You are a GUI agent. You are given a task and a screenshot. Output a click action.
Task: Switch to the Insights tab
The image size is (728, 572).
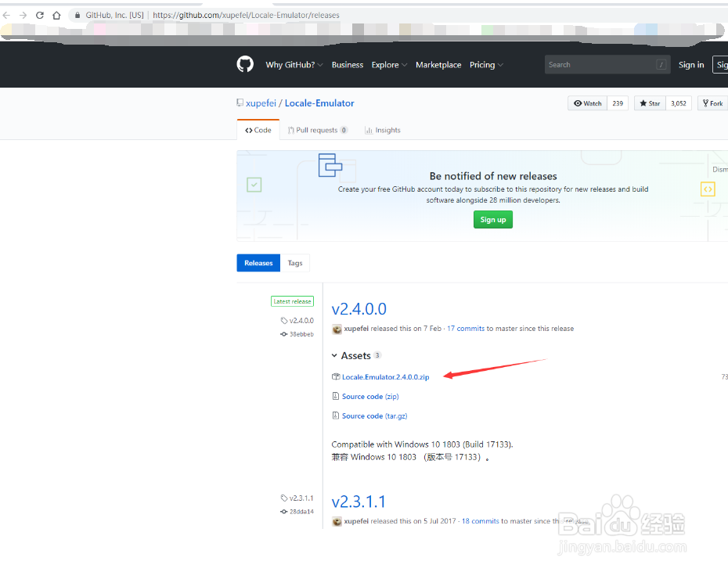click(383, 130)
